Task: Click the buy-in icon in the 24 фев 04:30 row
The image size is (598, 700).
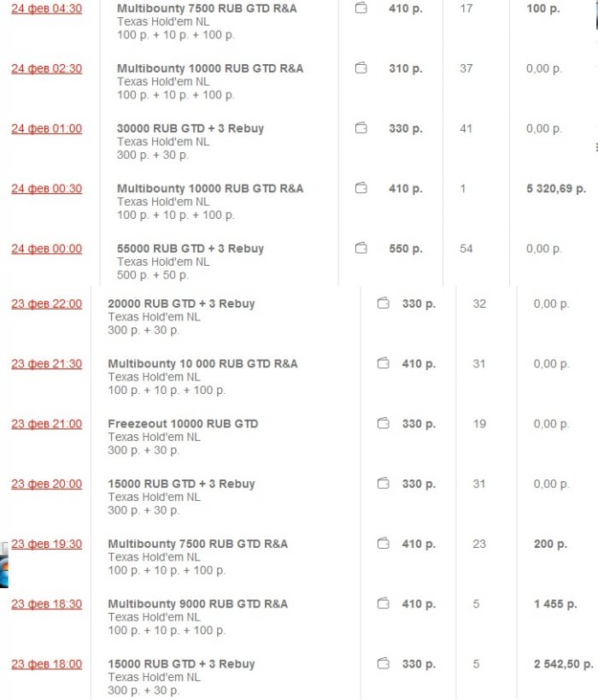Action: [x=361, y=9]
